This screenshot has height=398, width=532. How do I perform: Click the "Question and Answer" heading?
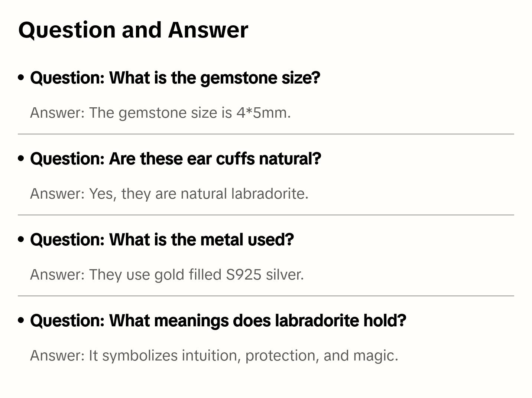pyautogui.click(x=133, y=30)
